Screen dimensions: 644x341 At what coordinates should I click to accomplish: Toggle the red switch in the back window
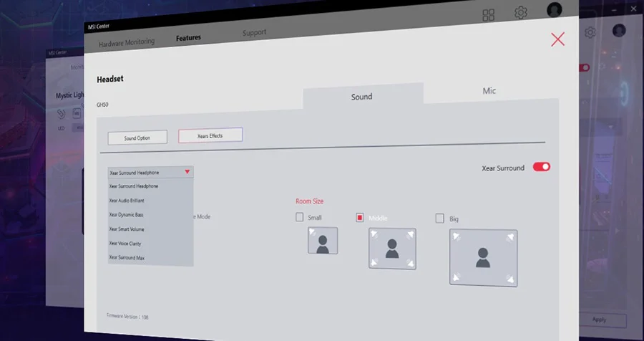click(585, 67)
